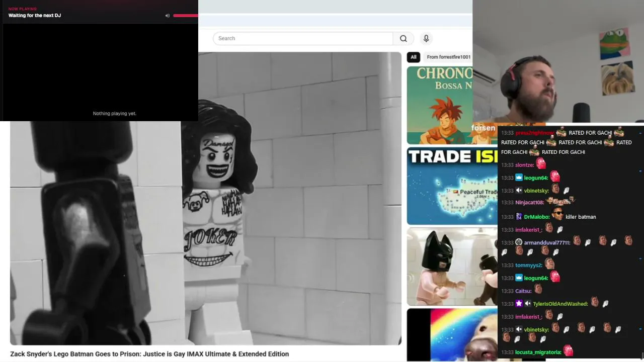
Task: Adjust the DJ player volume slider
Action: 186,16
